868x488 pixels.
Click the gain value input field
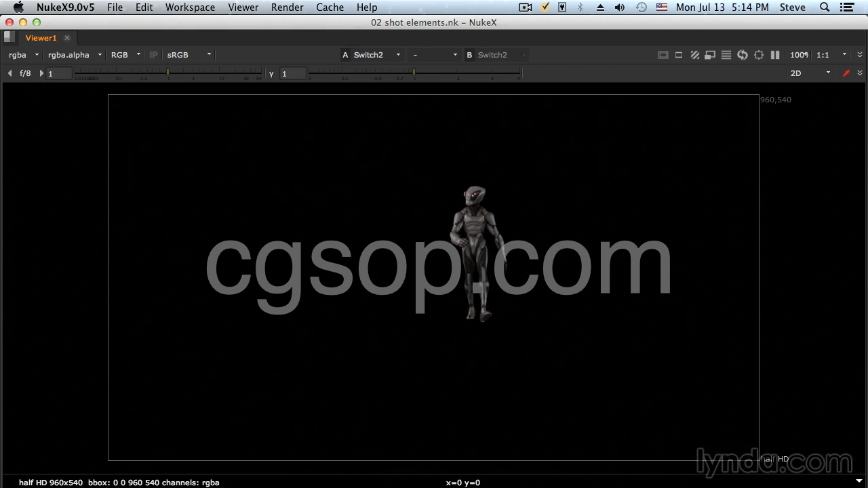coord(59,74)
